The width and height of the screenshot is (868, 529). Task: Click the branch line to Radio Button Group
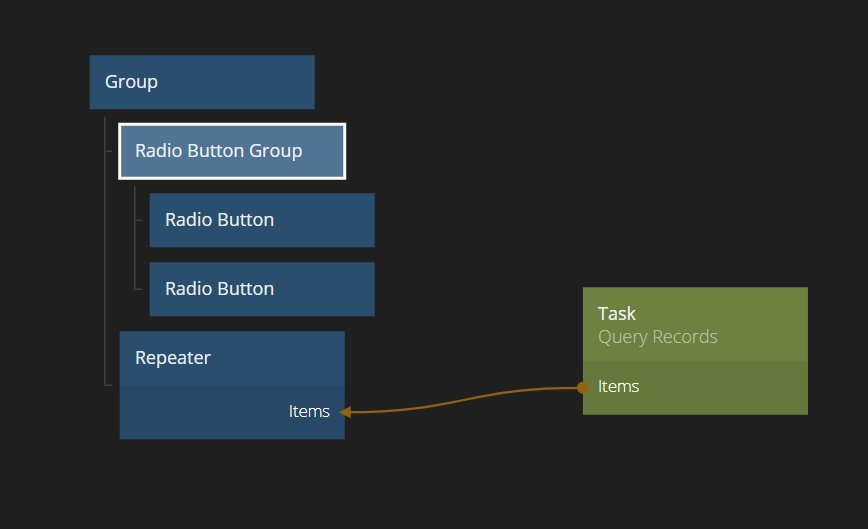(109, 151)
